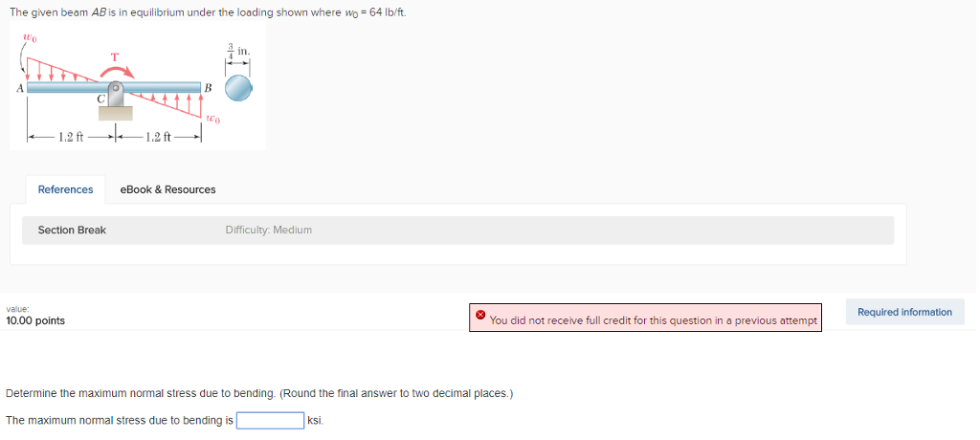Click the red error X icon
The image size is (980, 440).
point(480,315)
